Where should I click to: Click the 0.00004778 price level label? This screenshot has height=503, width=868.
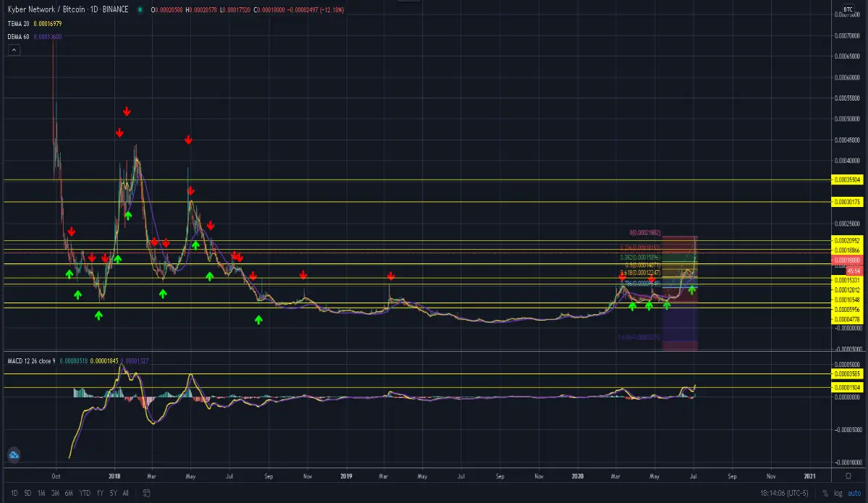[x=847, y=318]
